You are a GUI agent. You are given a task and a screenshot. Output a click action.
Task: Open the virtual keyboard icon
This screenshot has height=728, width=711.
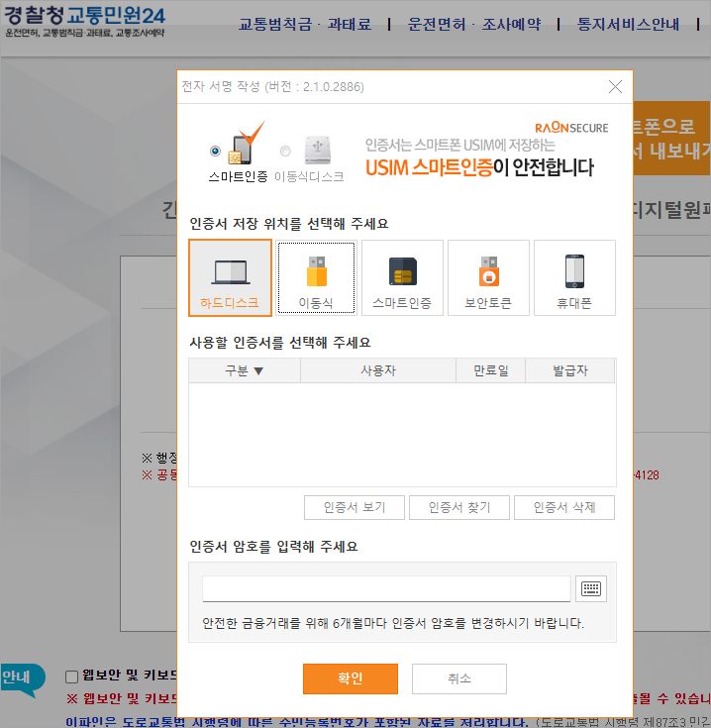click(590, 588)
